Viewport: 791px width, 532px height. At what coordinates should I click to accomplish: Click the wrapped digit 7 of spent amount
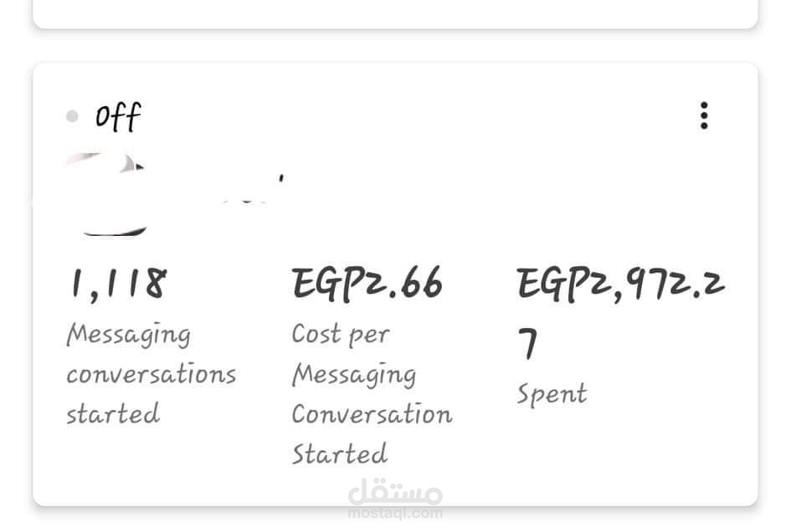coord(527,344)
